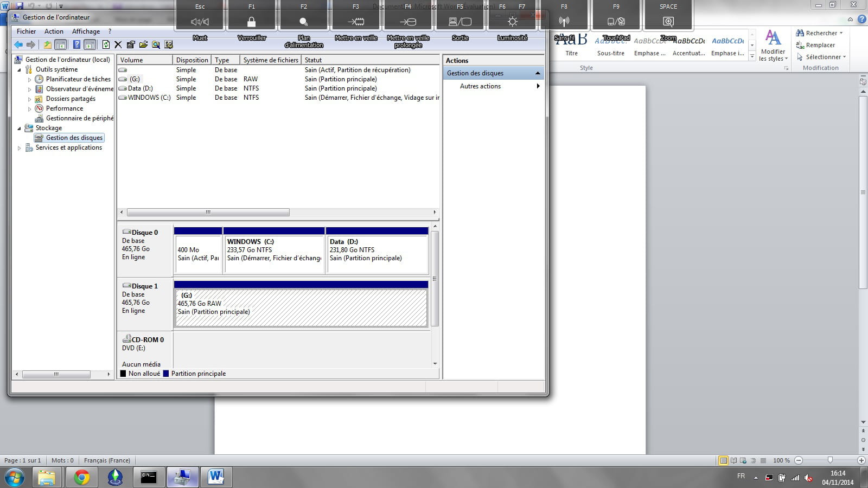
Task: Expand the Services et applications node
Action: 20,148
